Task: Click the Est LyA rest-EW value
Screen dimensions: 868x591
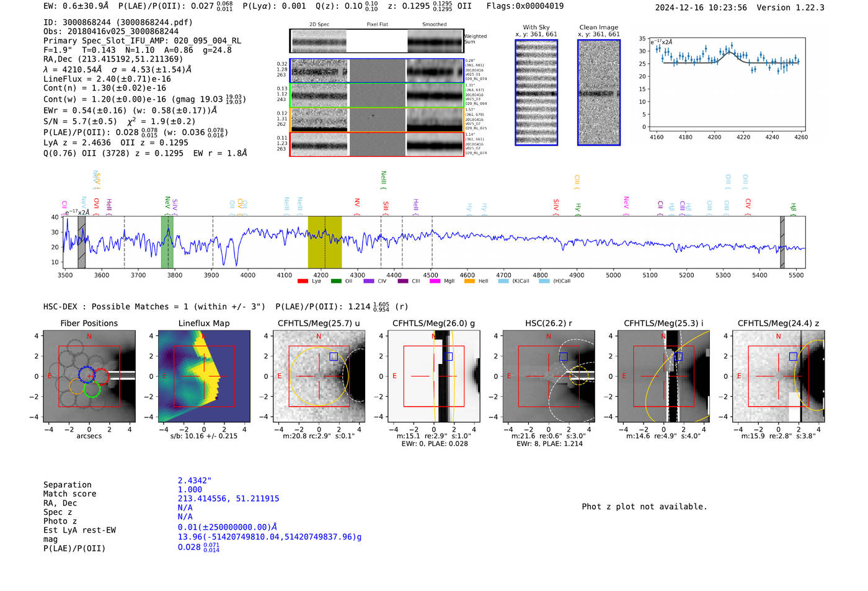Action: 228,528
